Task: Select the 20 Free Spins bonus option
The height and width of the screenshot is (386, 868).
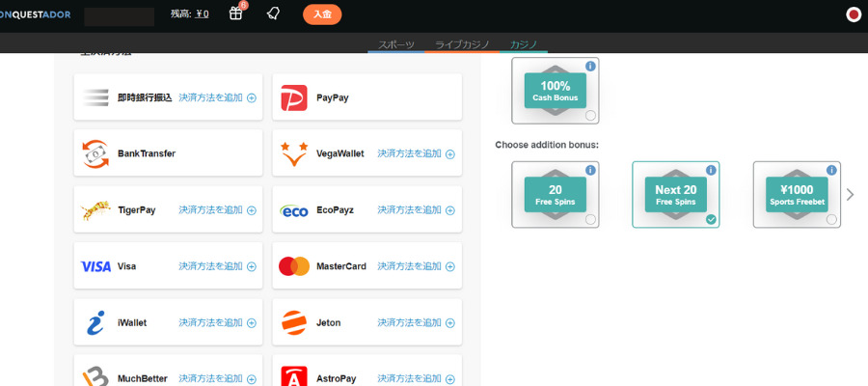Action: [556, 195]
